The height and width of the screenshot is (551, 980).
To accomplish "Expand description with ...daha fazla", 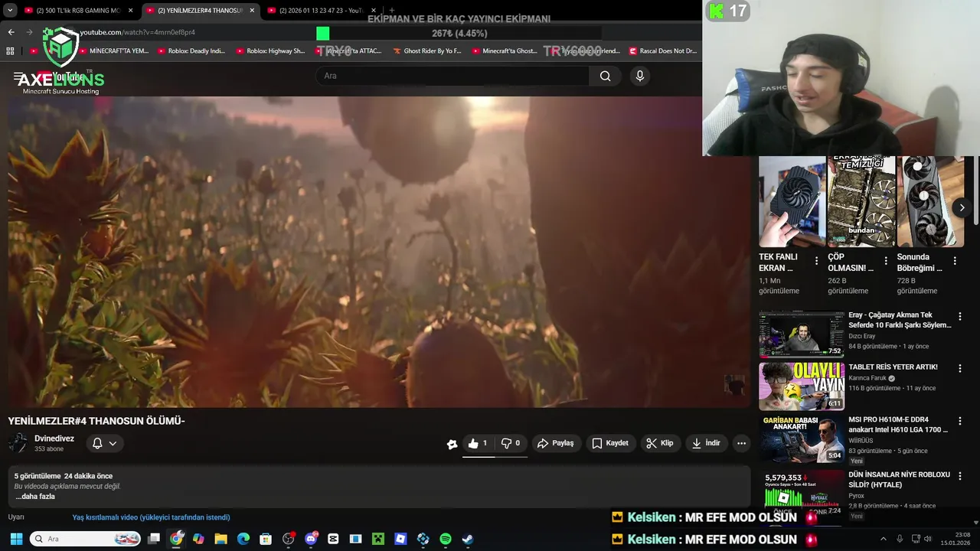I will pyautogui.click(x=35, y=497).
